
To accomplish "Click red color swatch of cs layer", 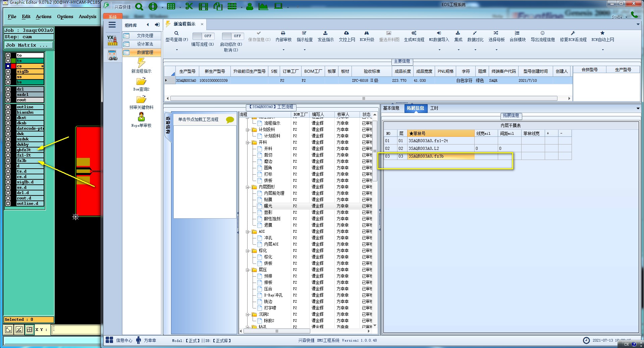I will [13, 66].
